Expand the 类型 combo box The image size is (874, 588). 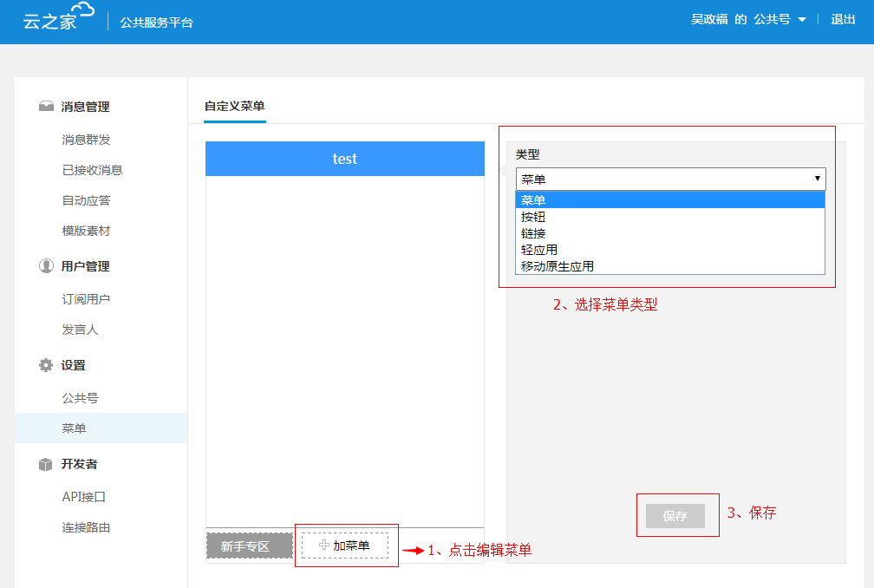pos(670,180)
